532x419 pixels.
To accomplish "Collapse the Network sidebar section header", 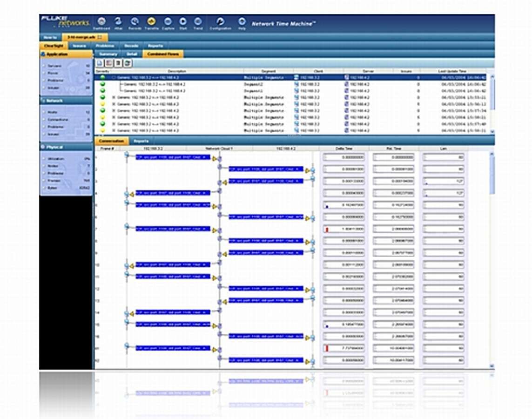I will point(66,101).
